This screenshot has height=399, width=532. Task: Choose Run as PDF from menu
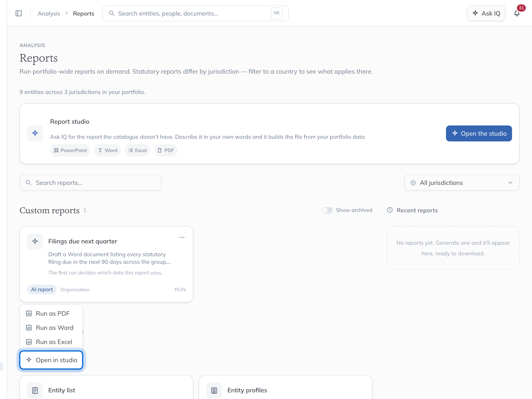tap(51, 313)
